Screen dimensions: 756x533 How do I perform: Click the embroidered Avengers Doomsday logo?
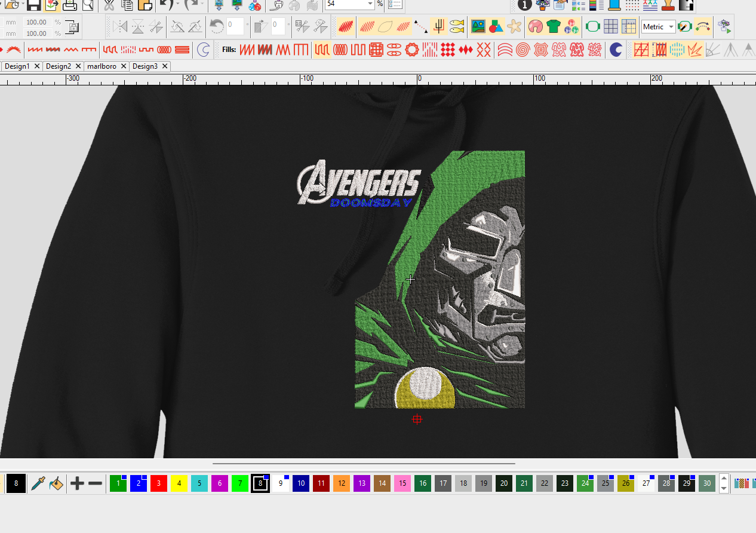pyautogui.click(x=359, y=183)
